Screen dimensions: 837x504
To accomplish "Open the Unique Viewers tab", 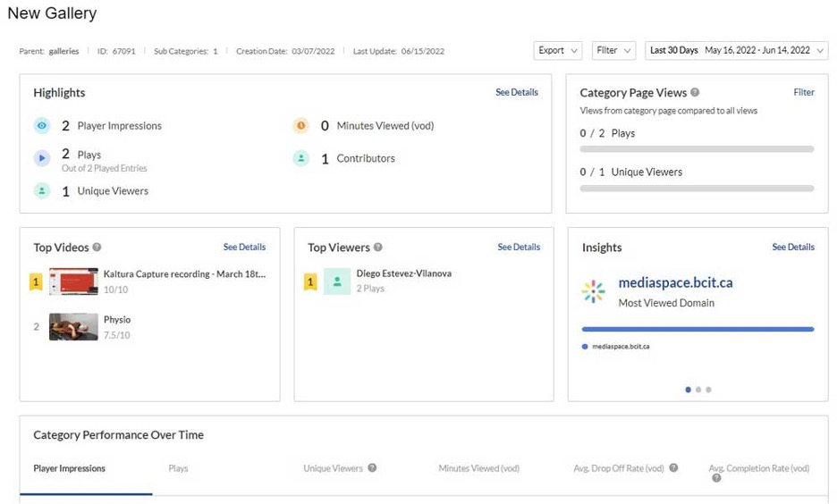I will click(x=333, y=468).
